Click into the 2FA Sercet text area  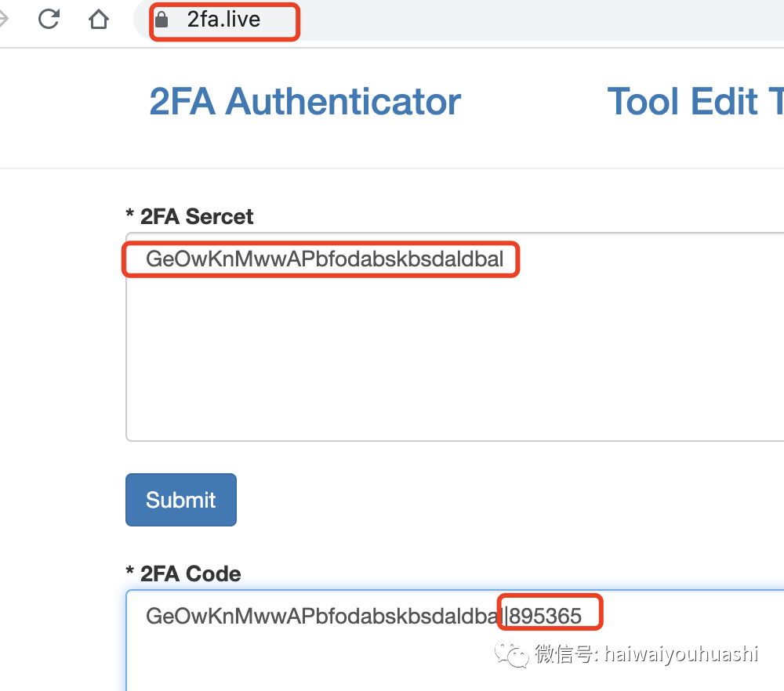pyautogui.click(x=455, y=337)
